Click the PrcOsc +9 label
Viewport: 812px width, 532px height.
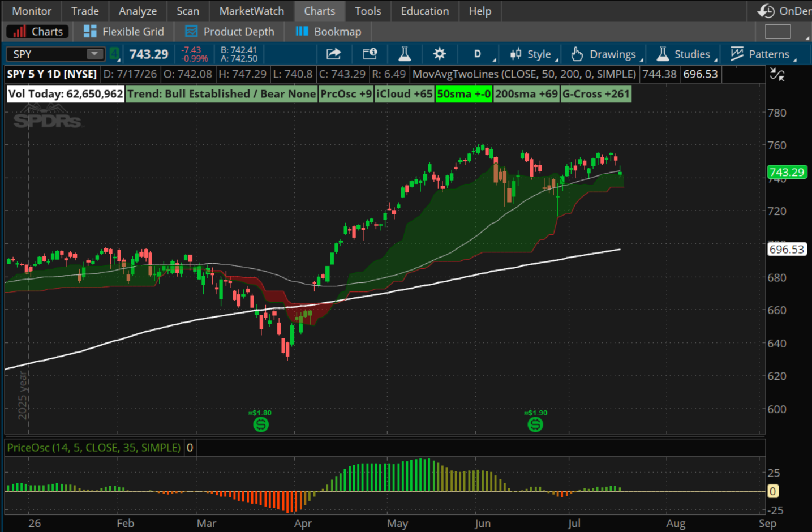(x=346, y=94)
